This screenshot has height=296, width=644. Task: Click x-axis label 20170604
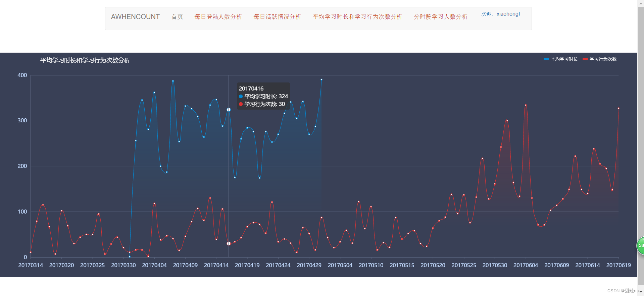click(526, 265)
